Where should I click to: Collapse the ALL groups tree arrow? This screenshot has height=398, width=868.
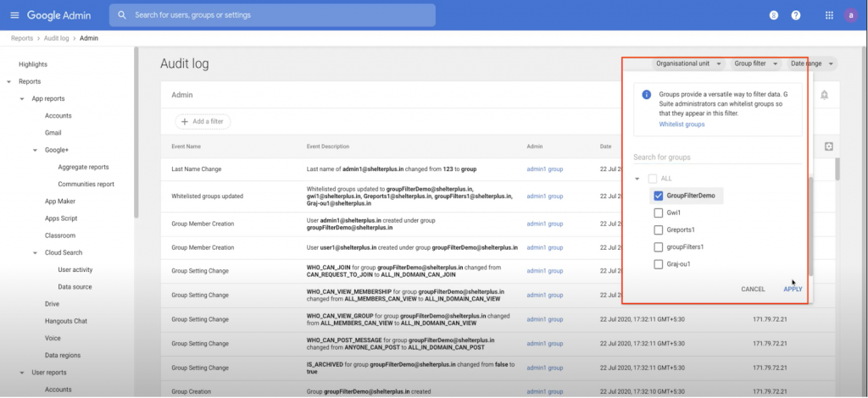[x=637, y=179]
